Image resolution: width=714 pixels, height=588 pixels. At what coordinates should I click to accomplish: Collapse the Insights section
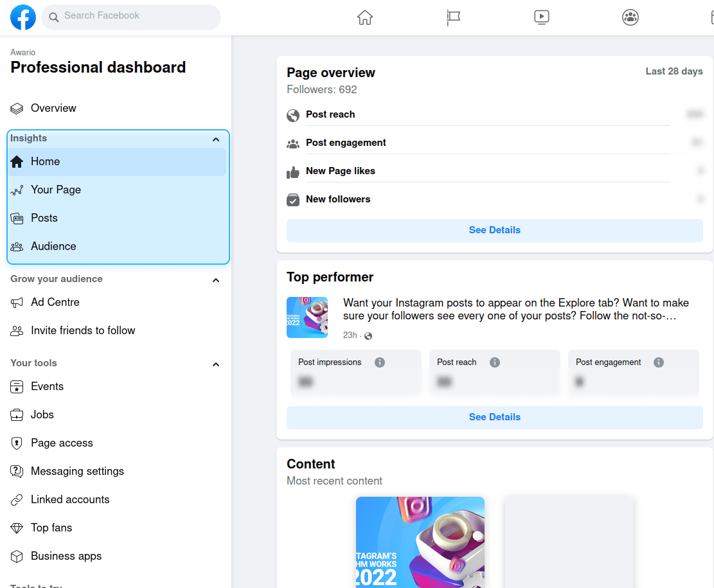pyautogui.click(x=216, y=139)
